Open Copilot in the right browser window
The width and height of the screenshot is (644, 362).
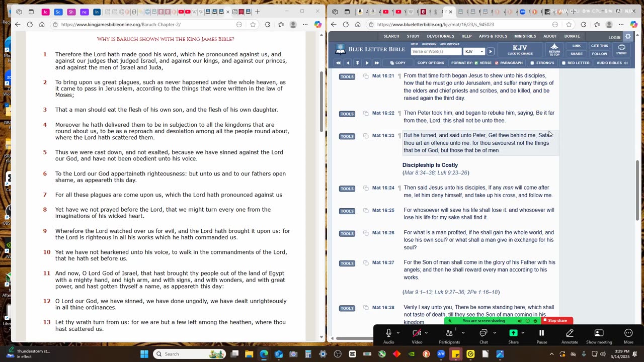coord(633,24)
